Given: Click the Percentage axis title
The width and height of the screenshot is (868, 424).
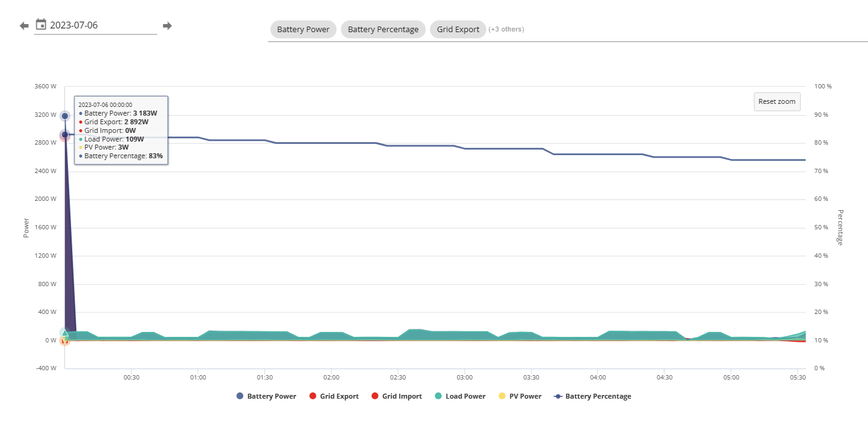Looking at the screenshot, I should pos(840,227).
